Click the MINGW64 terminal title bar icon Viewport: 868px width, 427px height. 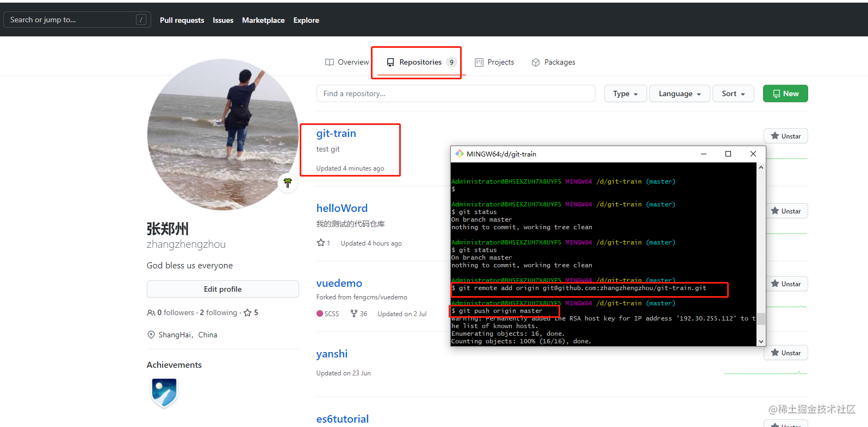pyautogui.click(x=460, y=154)
